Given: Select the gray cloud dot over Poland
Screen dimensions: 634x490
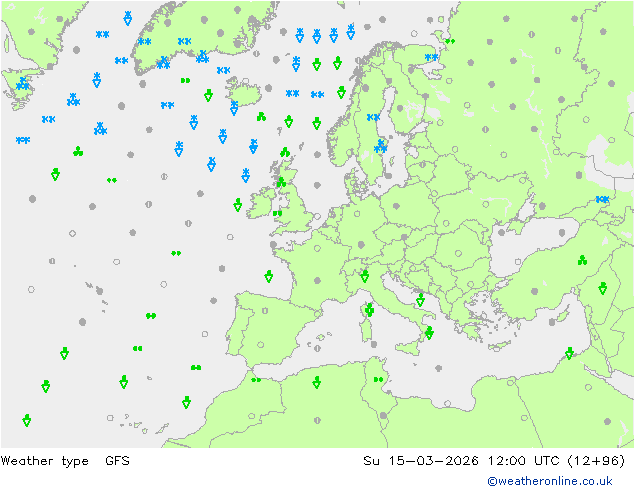Looking at the screenshot, I should [396, 206].
